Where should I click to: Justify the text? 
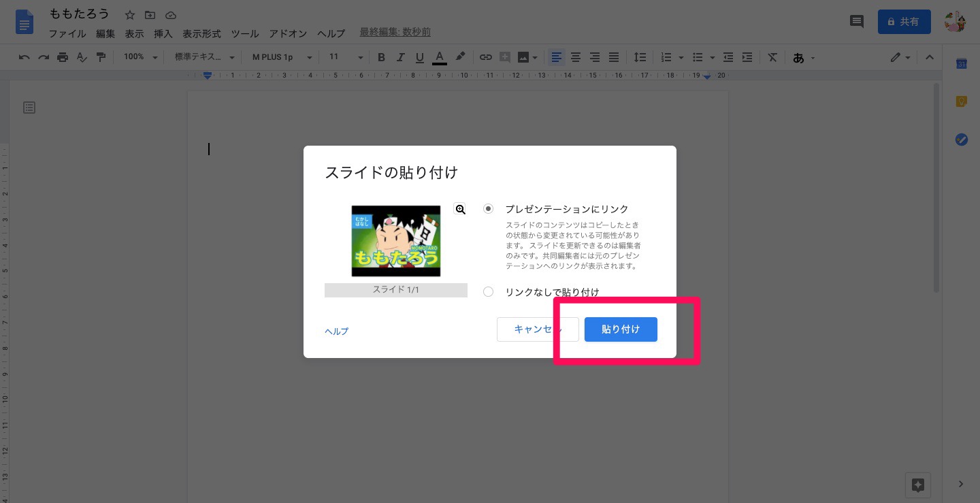[x=614, y=57]
